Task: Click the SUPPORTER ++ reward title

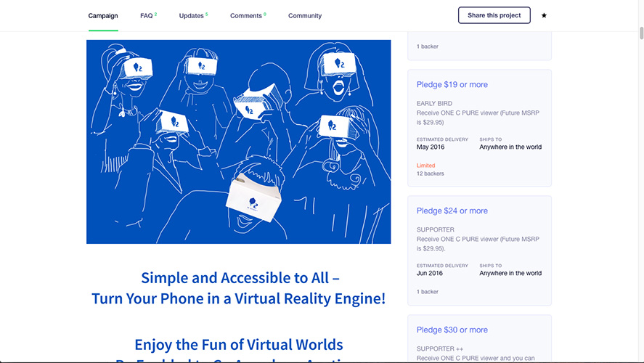Action: pos(440,348)
